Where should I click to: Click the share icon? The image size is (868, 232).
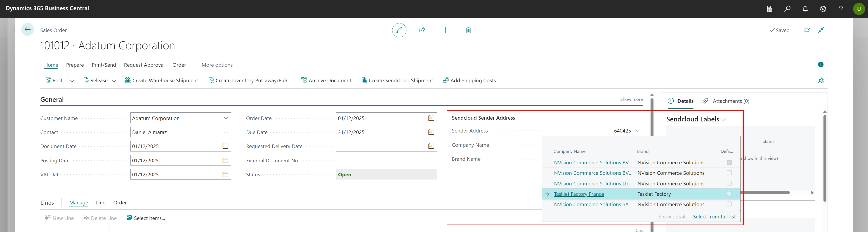tap(422, 30)
